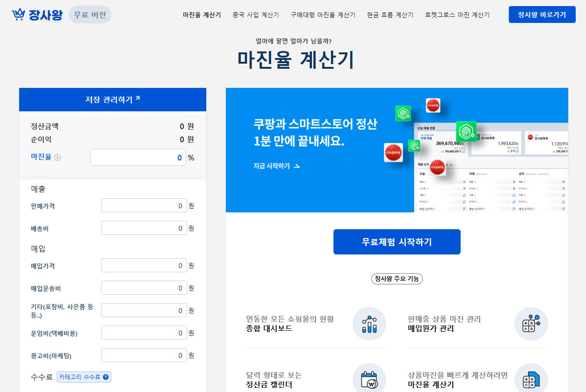Click the category fee question mark icon
The height and width of the screenshot is (392, 586).
tap(106, 377)
